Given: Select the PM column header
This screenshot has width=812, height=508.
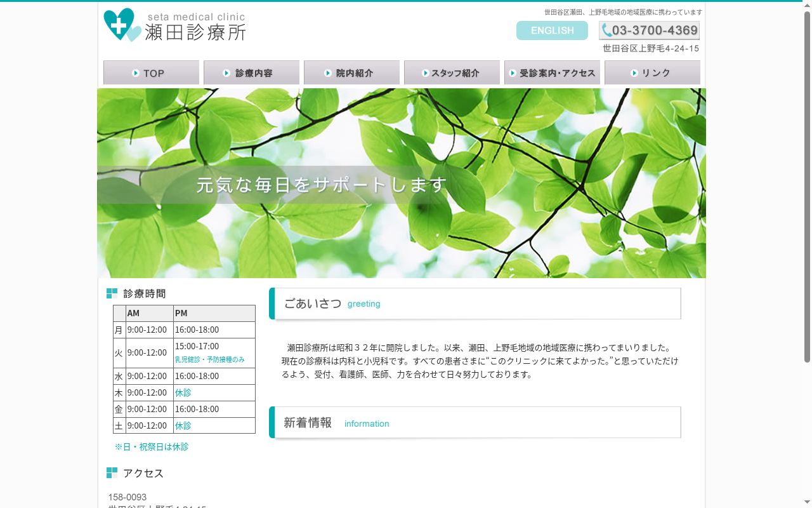Looking at the screenshot, I should pyautogui.click(x=214, y=313).
